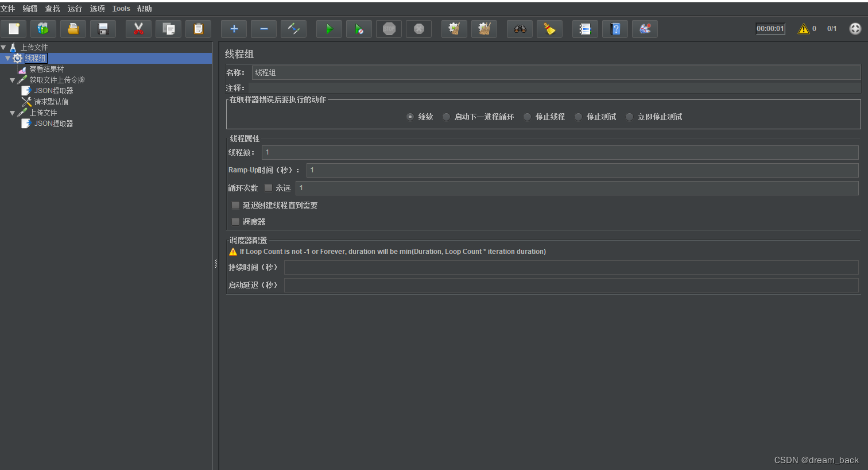The width and height of the screenshot is (868, 470).
Task: Click the 00:00:01 elapsed timer
Action: [770, 29]
